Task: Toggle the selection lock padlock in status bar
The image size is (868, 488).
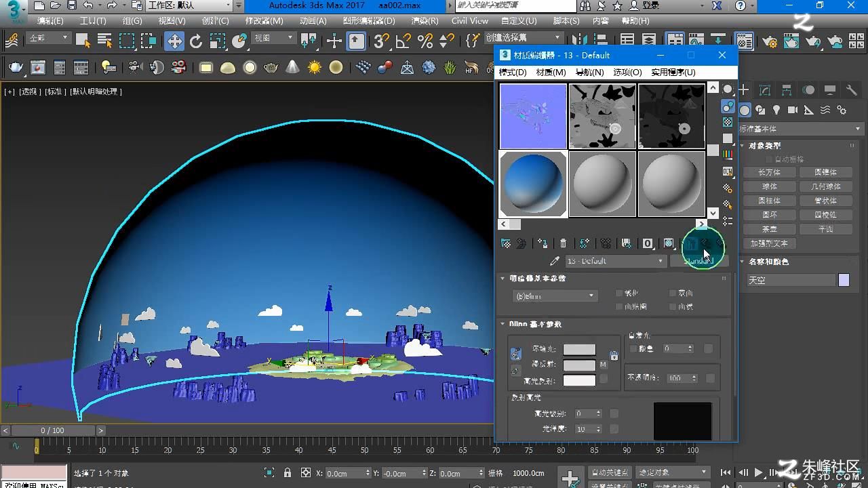Action: (288, 473)
